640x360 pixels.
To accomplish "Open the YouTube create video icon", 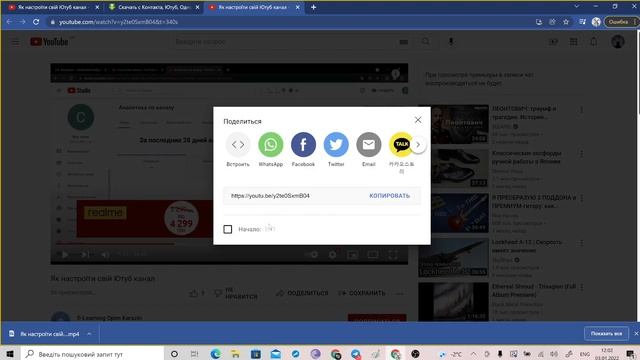I will (x=553, y=42).
